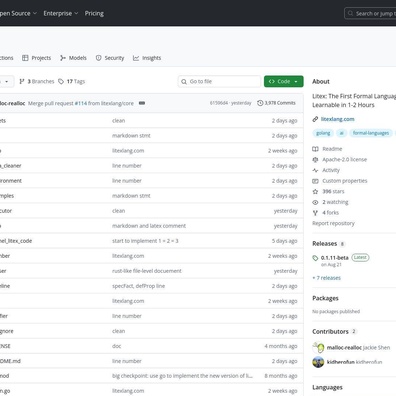Open 'start to implement 1 = 2 = 3' commit
The height and width of the screenshot is (396, 396).
pyautogui.click(x=145, y=241)
